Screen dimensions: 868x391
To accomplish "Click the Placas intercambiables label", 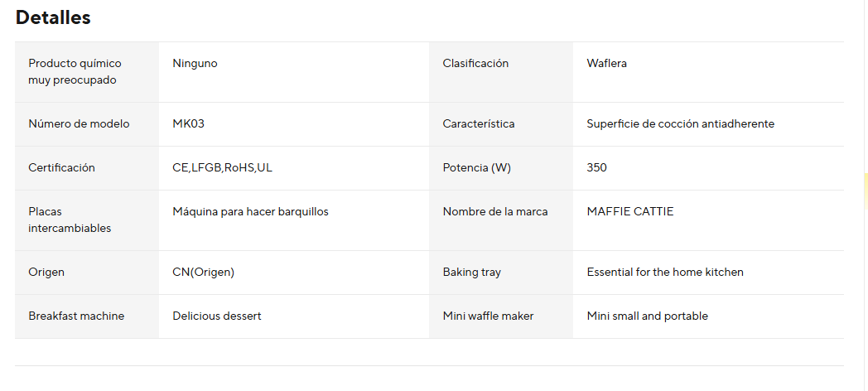I will [70, 220].
